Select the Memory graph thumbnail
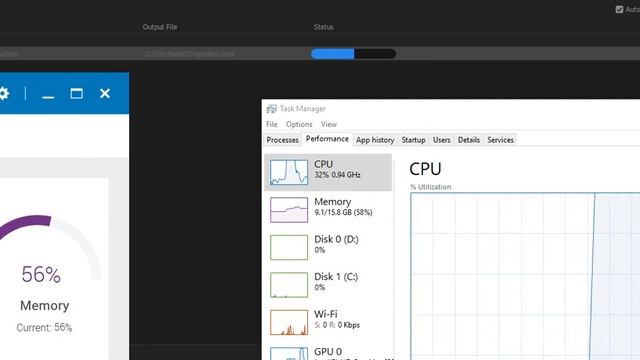640x360 pixels. pyautogui.click(x=289, y=210)
